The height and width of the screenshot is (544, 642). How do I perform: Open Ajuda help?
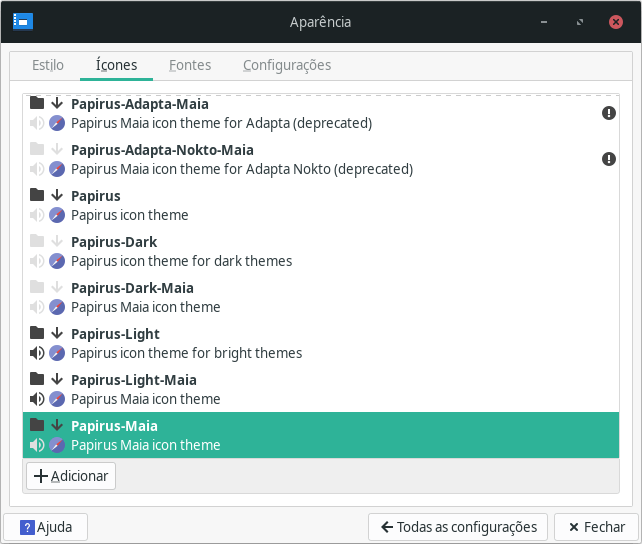(46, 527)
